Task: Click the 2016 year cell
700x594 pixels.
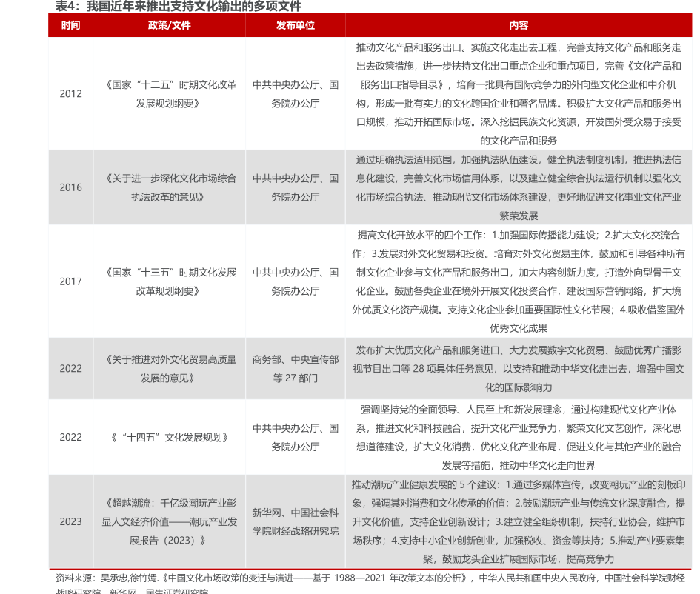Action: pyautogui.click(x=71, y=188)
